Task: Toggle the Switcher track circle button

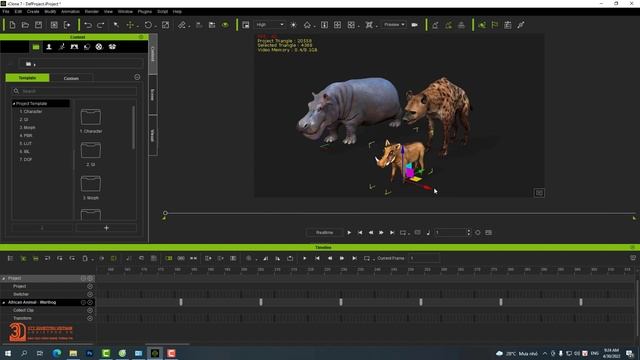Action: click(x=90, y=294)
